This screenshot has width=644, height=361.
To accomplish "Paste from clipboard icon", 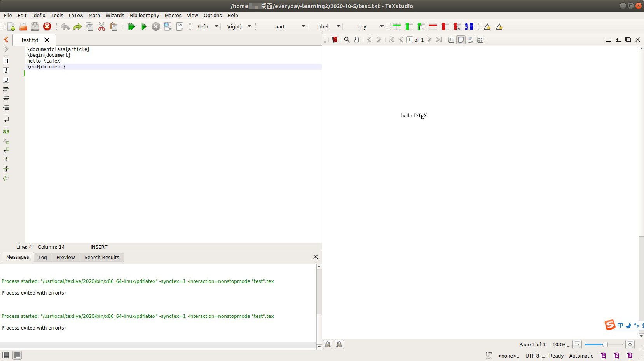I will (113, 26).
